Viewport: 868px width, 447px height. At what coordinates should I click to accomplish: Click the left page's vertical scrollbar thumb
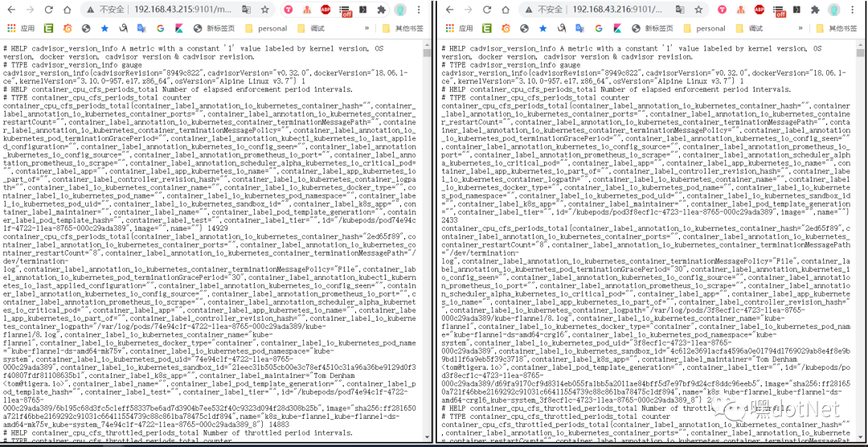[427, 53]
